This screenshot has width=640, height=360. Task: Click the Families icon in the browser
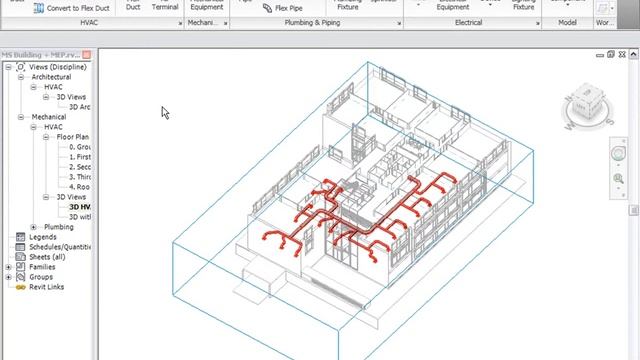20,267
